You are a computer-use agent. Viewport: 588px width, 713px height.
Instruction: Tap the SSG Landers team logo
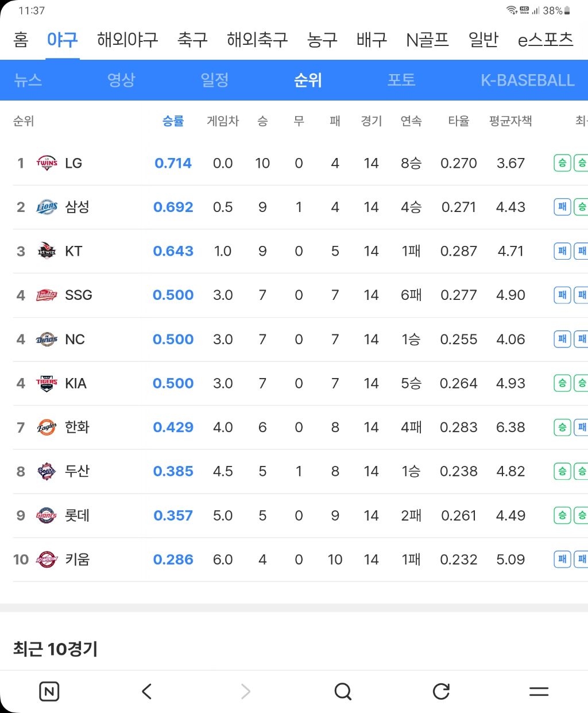(x=47, y=295)
